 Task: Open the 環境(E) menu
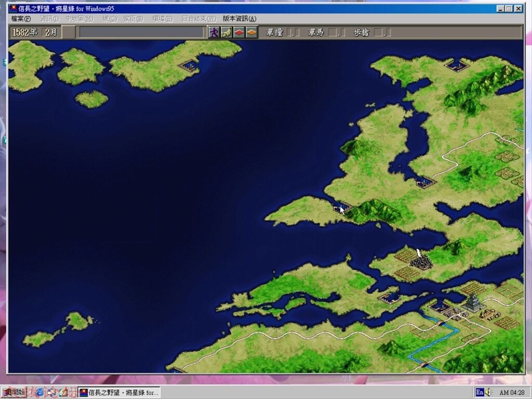point(162,19)
